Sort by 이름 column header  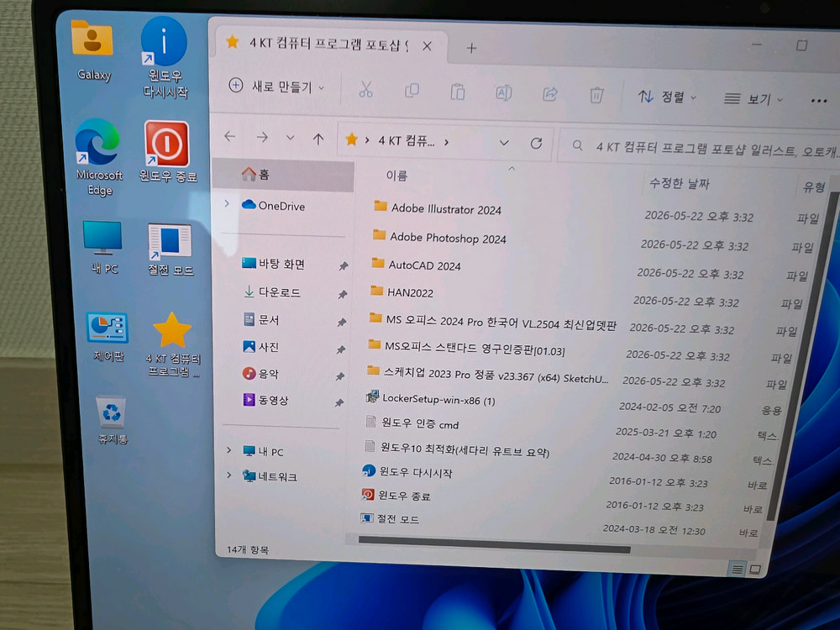point(396,176)
